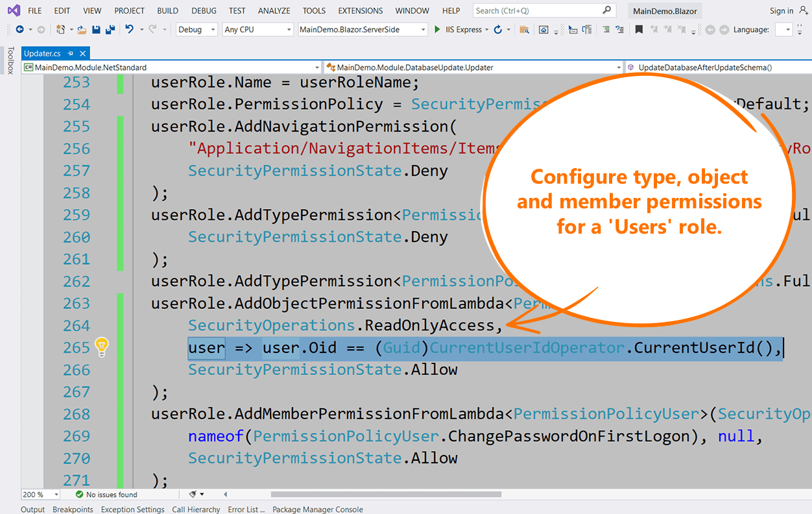Open the MainDemo.Blazor.ServerSide startup project dropdown
This screenshot has height=514, width=812.
click(x=363, y=30)
